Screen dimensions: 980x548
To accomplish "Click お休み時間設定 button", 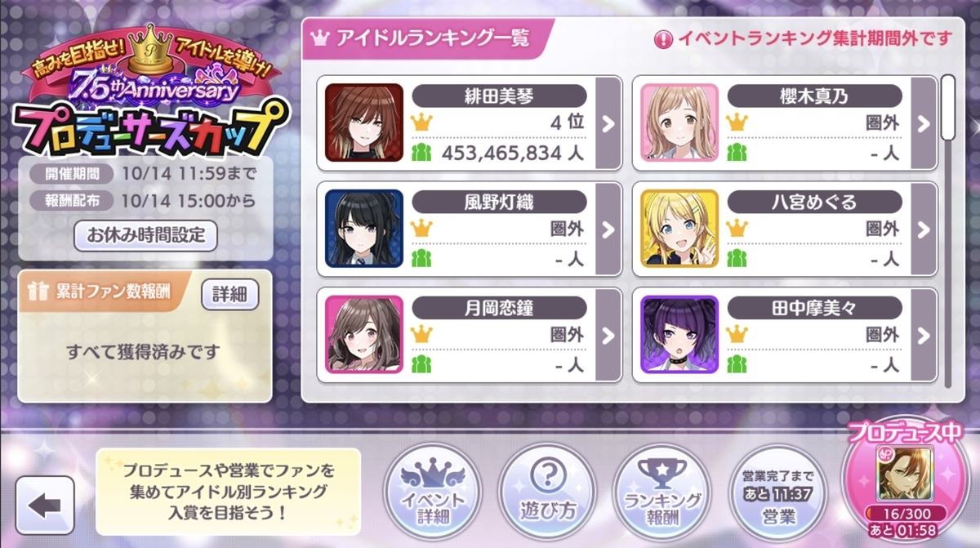I will [145, 236].
